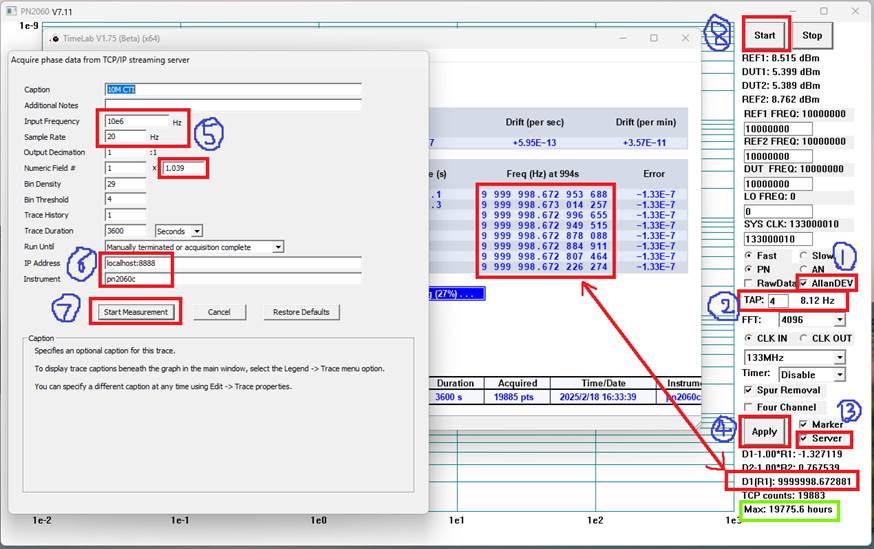Screen dimensions: 874x549
Task: Click the SYS CLK 133000010 input box
Action: (778, 239)
